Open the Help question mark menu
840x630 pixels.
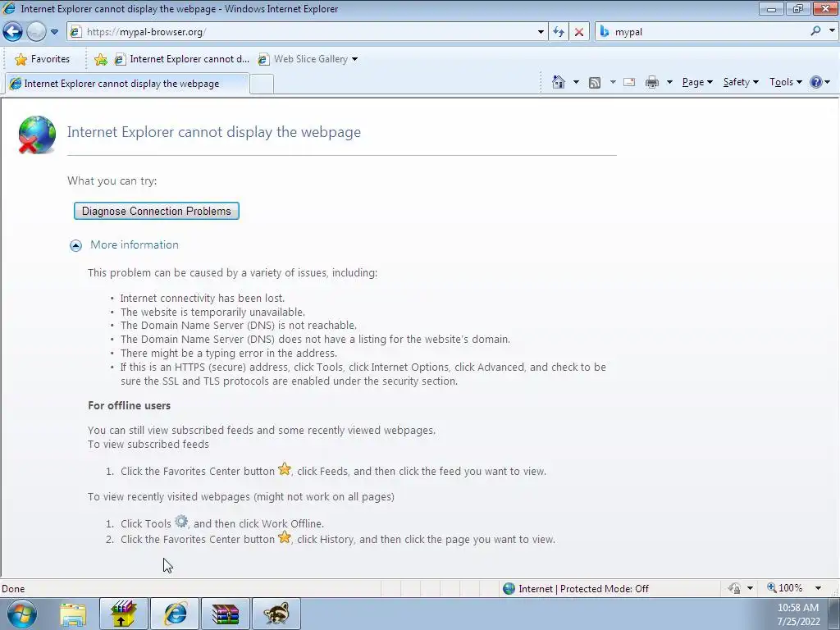819,82
